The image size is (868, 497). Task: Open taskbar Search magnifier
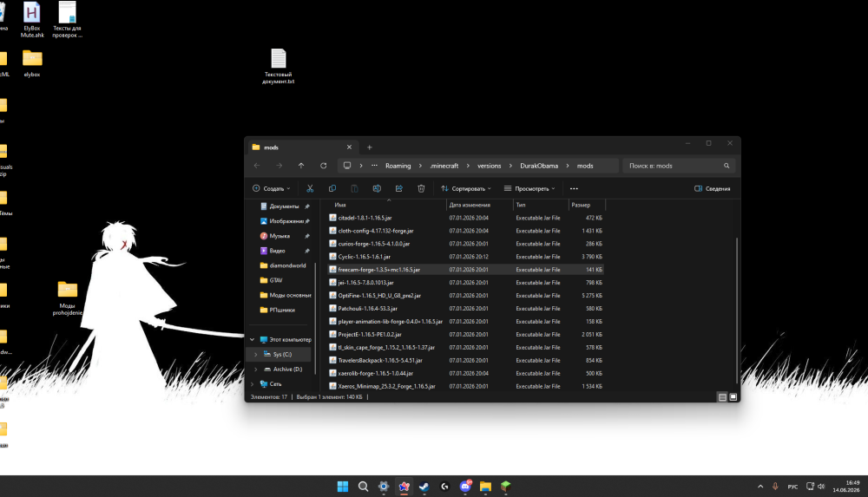[x=363, y=487]
